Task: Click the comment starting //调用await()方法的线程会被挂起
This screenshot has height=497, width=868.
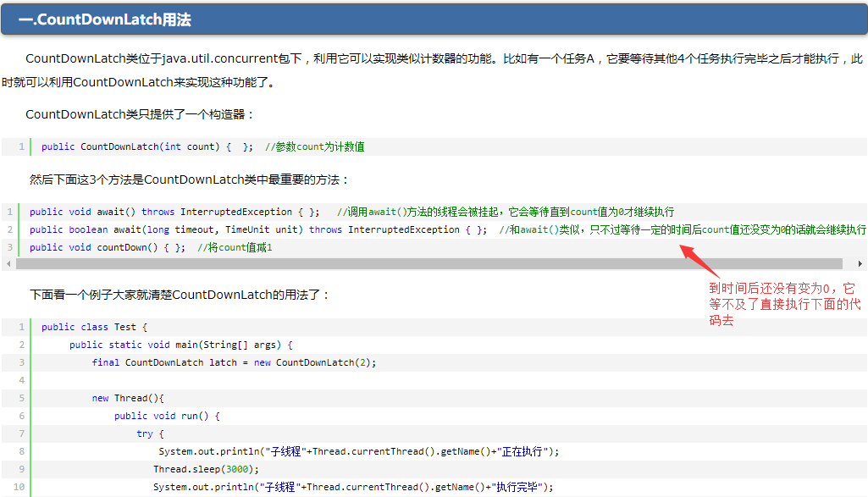Action: pyautogui.click(x=506, y=212)
